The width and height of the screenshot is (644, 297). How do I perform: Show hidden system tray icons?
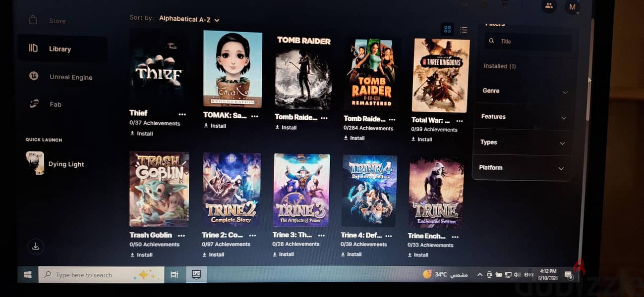tap(480, 274)
